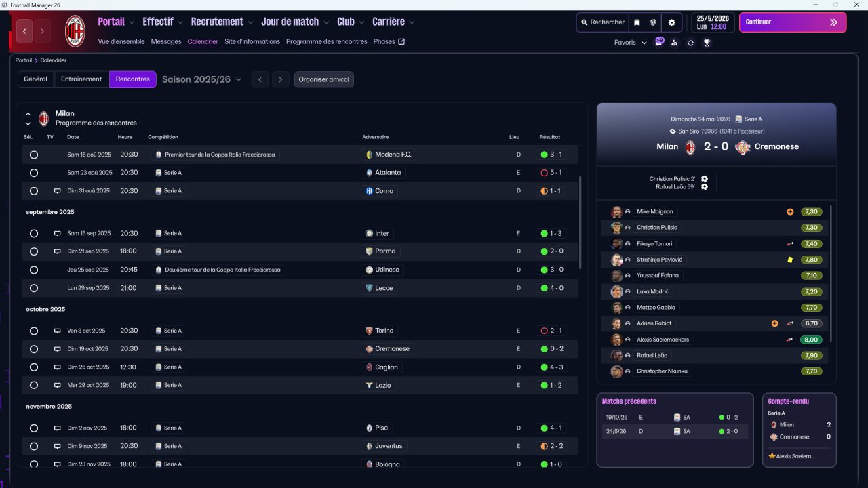The width and height of the screenshot is (868, 488).
Task: Go forward with the right navigation arrow
Action: click(x=42, y=31)
